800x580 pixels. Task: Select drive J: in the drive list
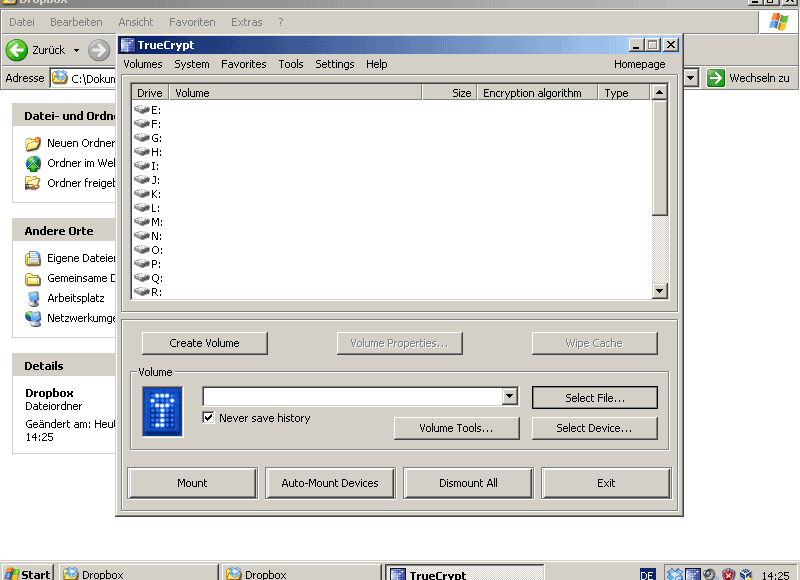click(147, 180)
